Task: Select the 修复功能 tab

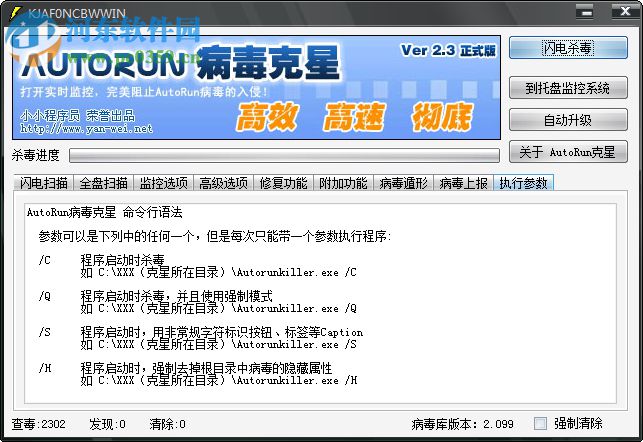Action: point(283,183)
